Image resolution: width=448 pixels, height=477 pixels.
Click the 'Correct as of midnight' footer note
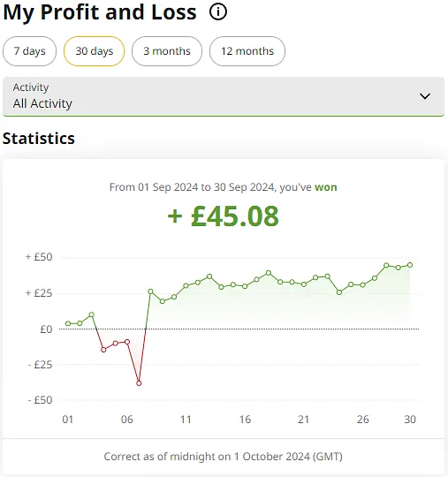pos(223,457)
